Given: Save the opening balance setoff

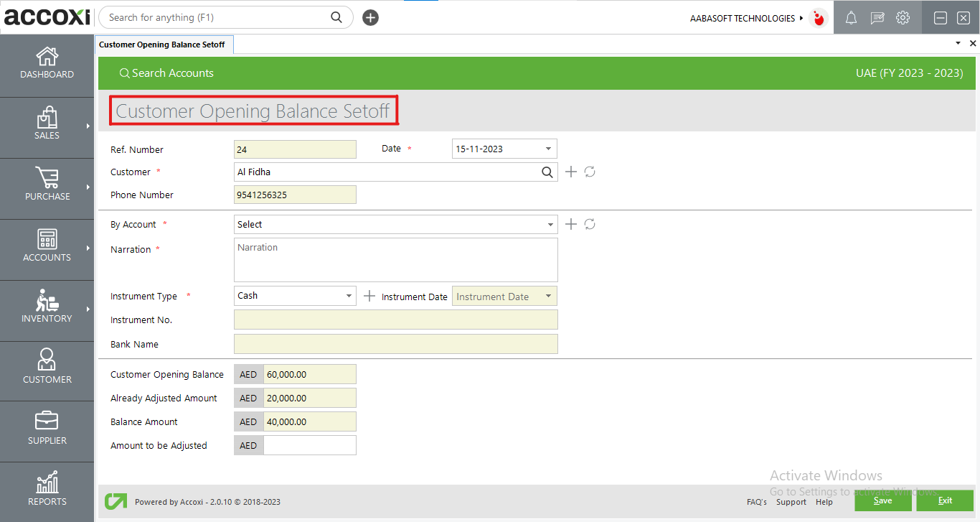Looking at the screenshot, I should [882, 500].
